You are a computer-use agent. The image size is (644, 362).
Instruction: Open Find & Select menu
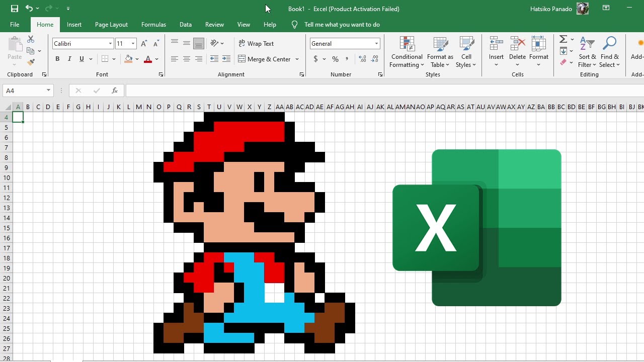click(609, 52)
